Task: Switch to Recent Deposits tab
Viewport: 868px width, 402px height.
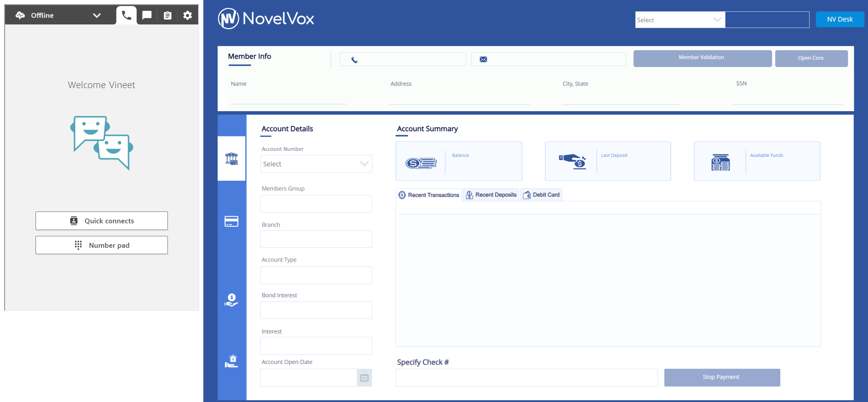Action: pos(491,195)
